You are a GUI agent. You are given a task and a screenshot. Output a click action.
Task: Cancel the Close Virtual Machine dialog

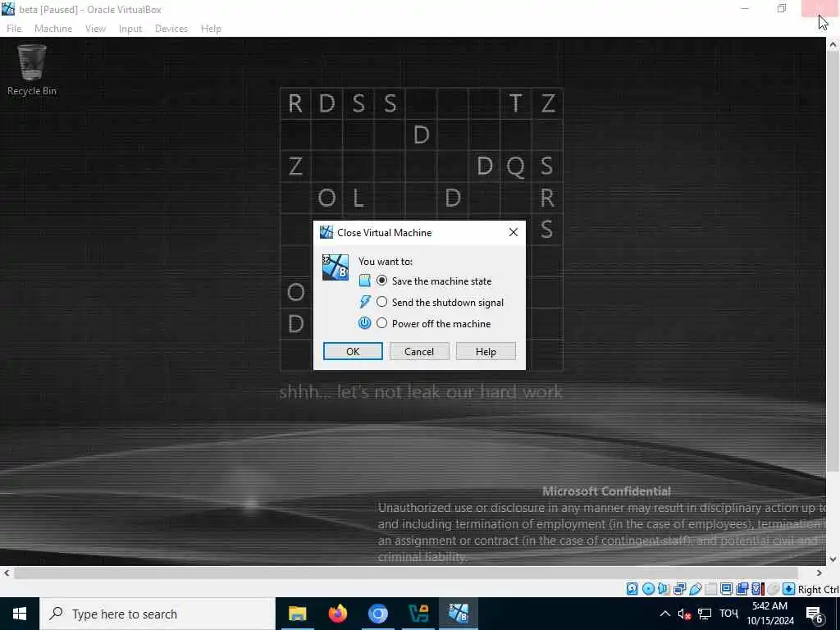pos(419,351)
